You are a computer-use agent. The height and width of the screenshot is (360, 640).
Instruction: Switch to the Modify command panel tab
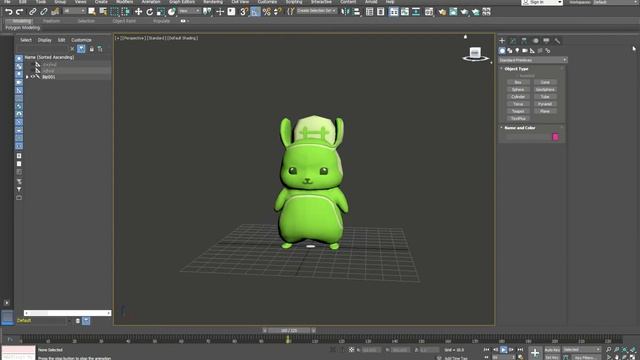pos(513,41)
